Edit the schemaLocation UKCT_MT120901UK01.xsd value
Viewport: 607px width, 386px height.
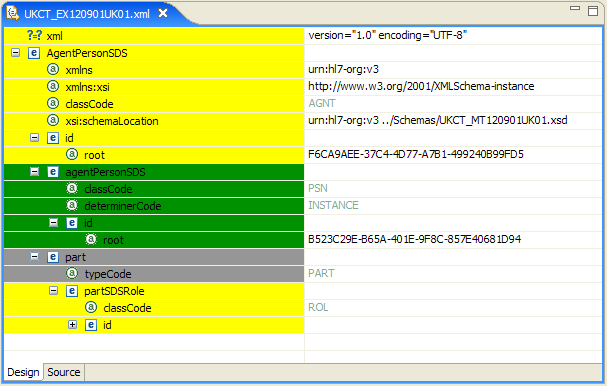[438, 120]
